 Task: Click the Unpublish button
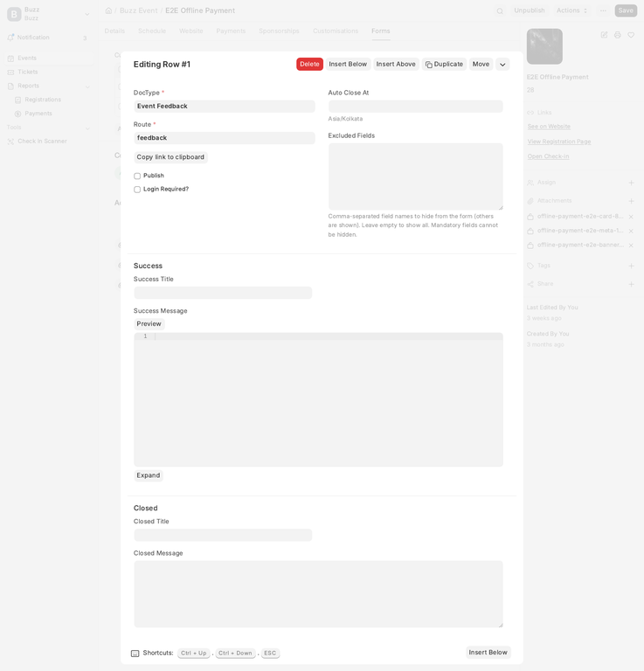[530, 10]
